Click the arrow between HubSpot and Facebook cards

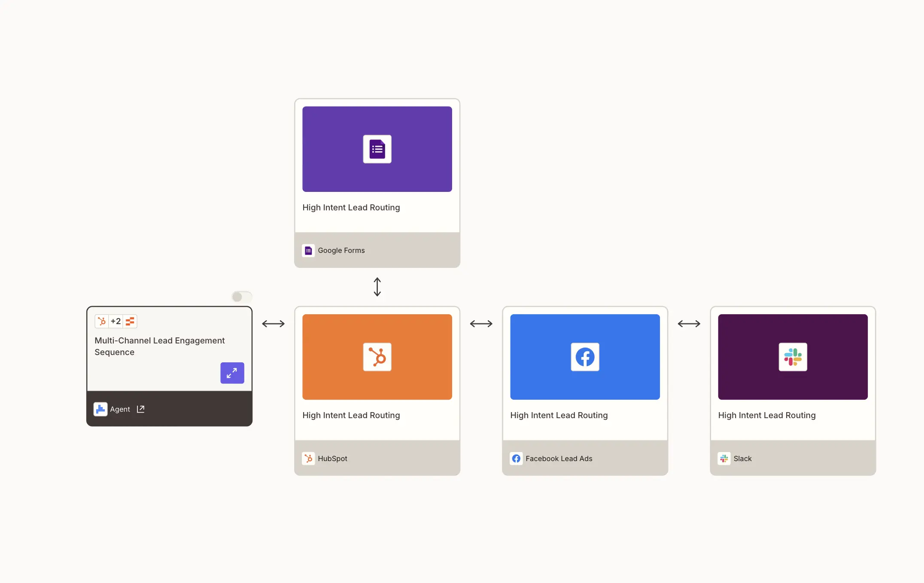481,324
